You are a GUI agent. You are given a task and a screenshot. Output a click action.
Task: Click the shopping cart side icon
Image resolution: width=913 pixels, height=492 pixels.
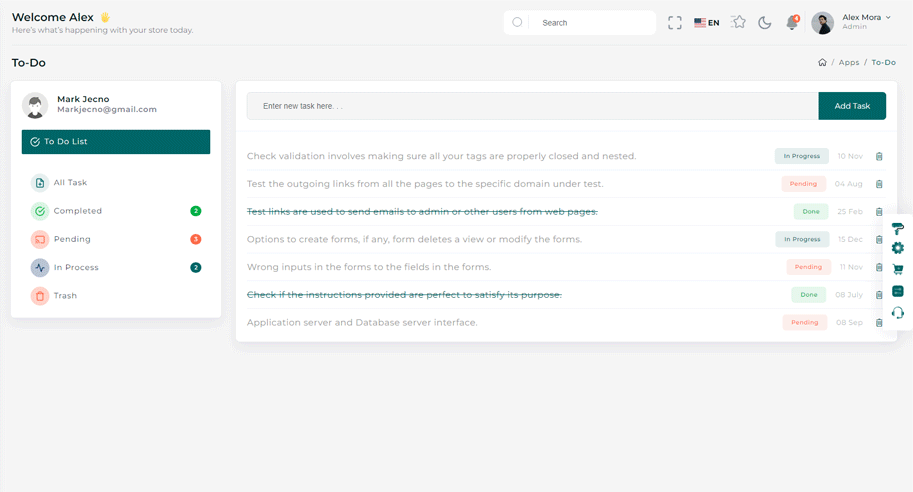click(897, 269)
